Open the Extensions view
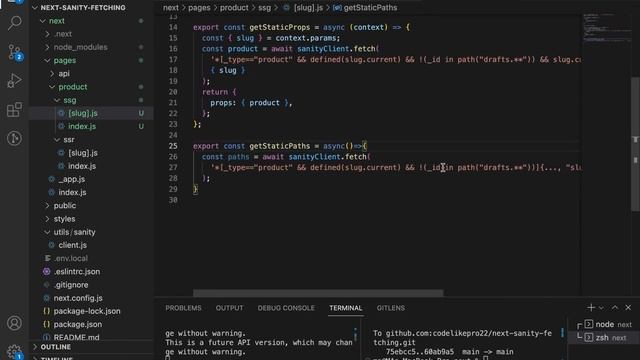 click(14, 109)
